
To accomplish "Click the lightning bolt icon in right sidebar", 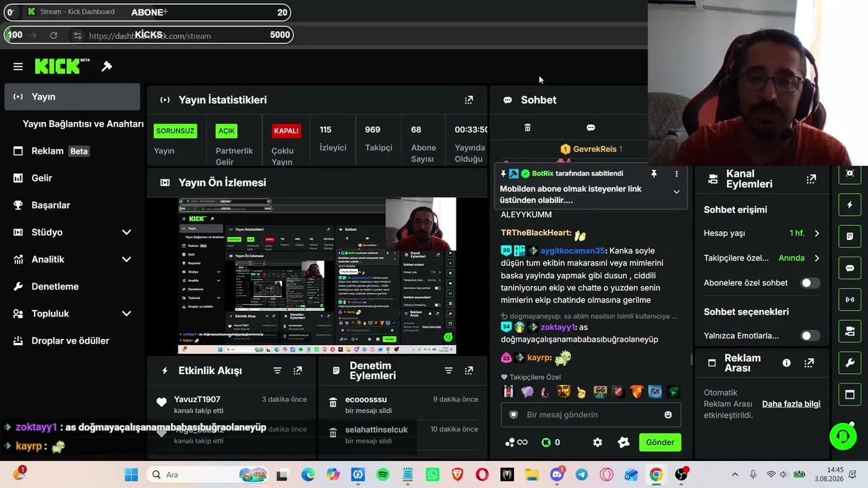I will pyautogui.click(x=850, y=205).
